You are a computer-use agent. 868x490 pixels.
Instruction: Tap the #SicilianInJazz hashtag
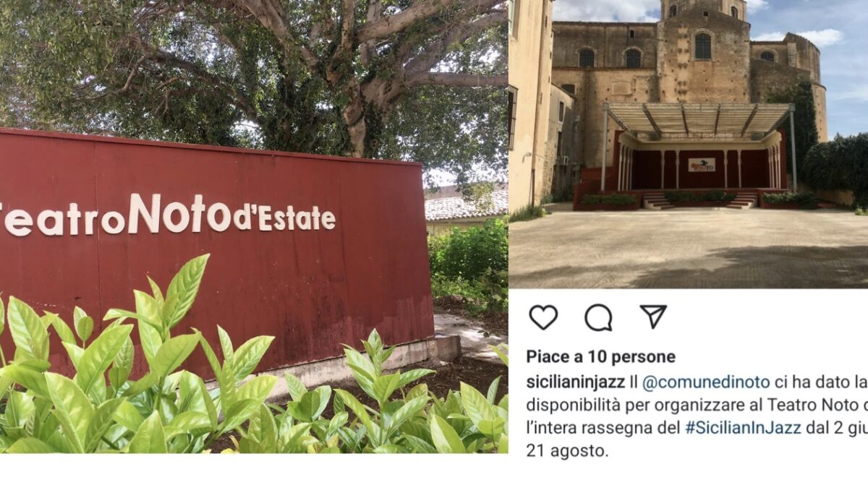pos(743,427)
